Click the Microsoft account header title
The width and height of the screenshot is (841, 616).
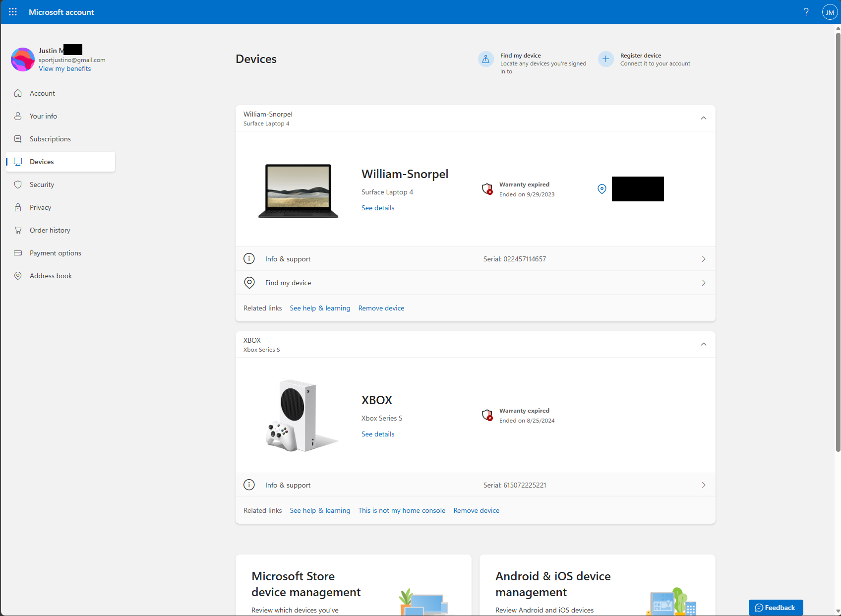pos(61,12)
